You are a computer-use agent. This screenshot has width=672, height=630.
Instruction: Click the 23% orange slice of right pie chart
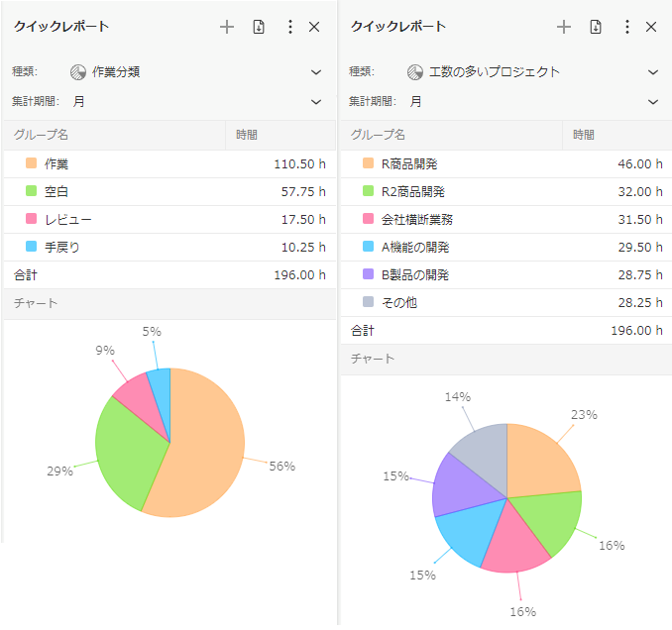click(x=540, y=461)
